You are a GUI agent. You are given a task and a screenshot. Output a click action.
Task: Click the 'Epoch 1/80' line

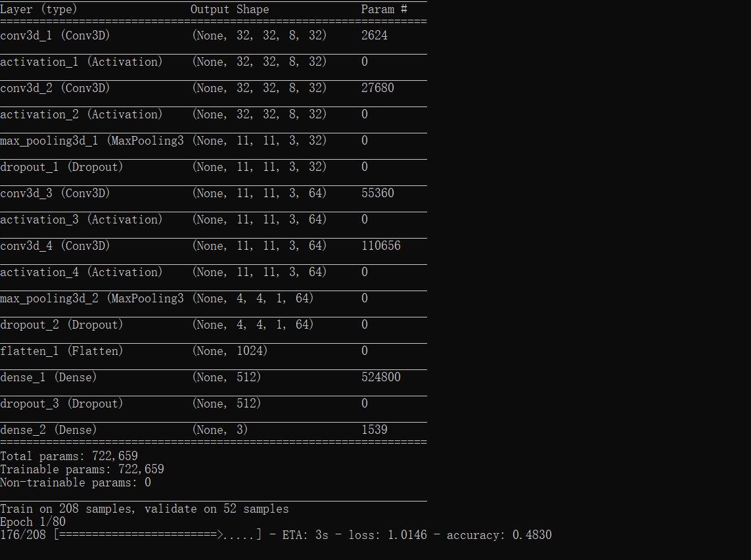(x=33, y=522)
